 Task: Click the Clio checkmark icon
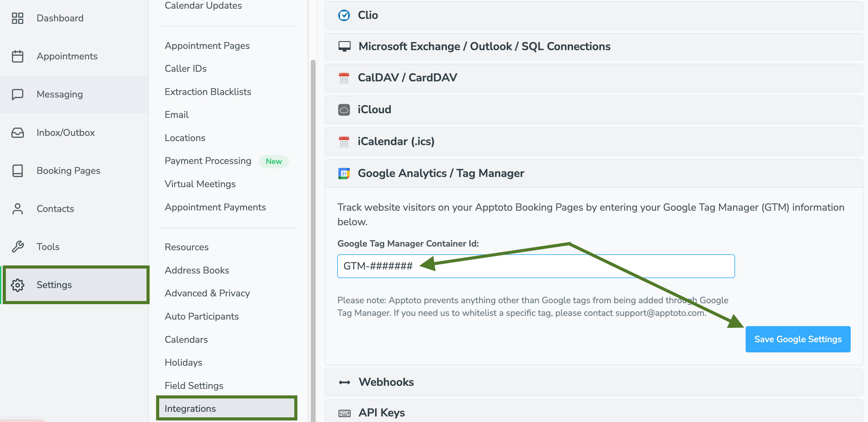tap(344, 15)
